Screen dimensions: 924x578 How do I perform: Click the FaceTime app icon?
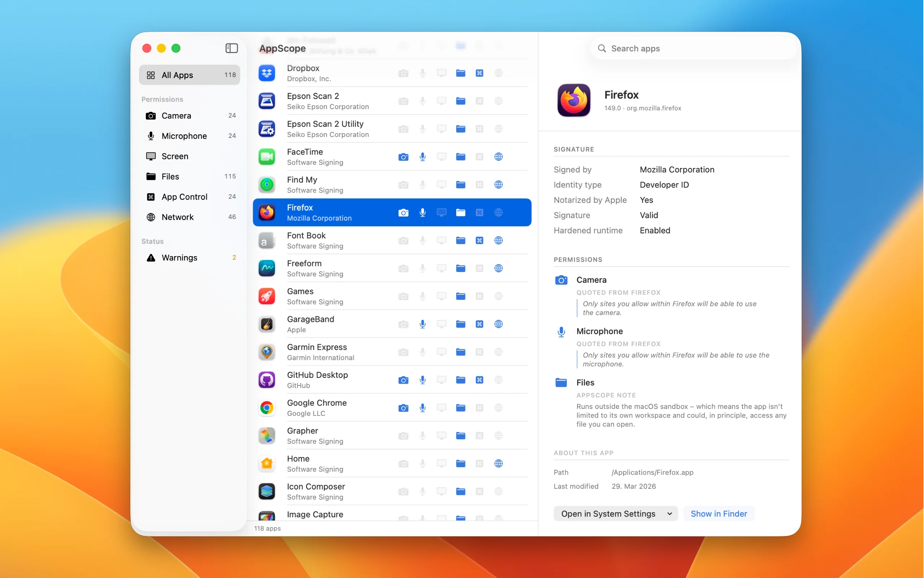pyautogui.click(x=266, y=157)
